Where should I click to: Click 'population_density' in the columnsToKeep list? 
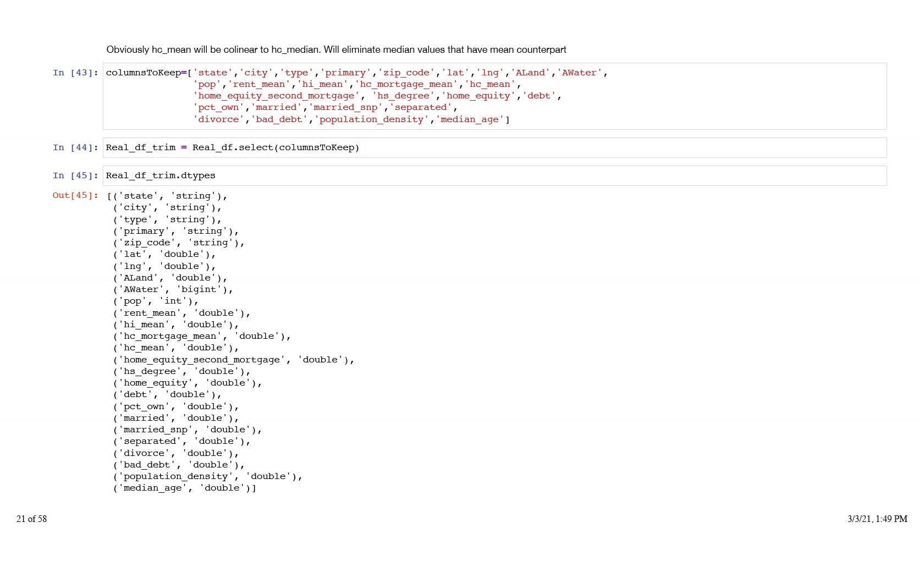(x=371, y=119)
